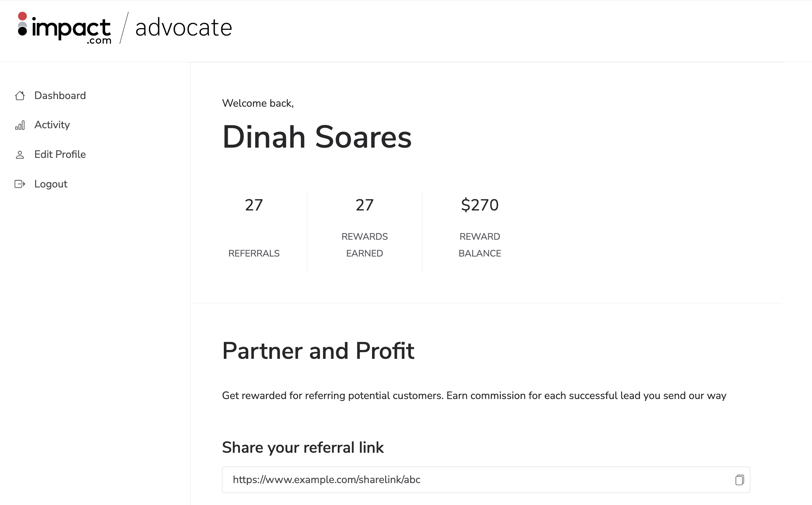Click the red-dot impact logo mark
812x505 pixels.
click(23, 24)
